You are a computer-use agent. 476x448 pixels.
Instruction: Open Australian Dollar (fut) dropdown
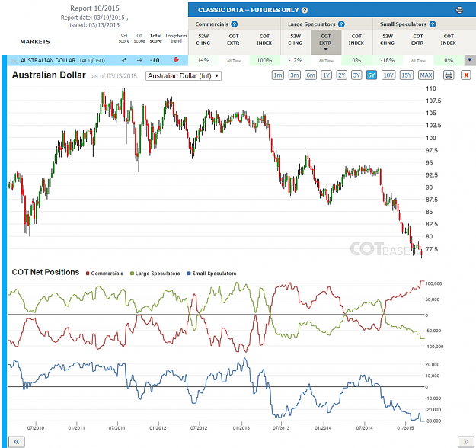coord(184,75)
